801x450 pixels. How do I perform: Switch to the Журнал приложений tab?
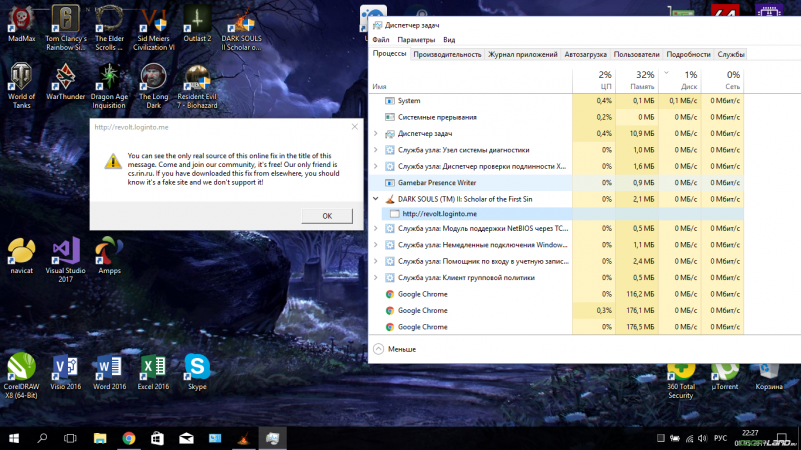pyautogui.click(x=523, y=54)
